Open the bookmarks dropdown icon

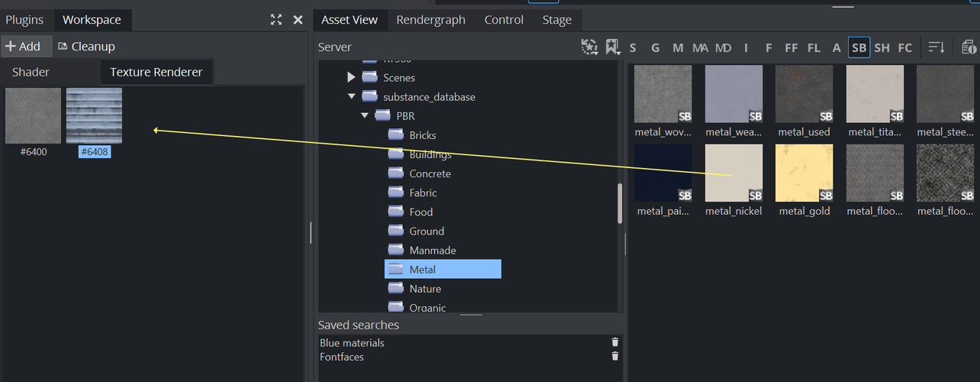612,47
